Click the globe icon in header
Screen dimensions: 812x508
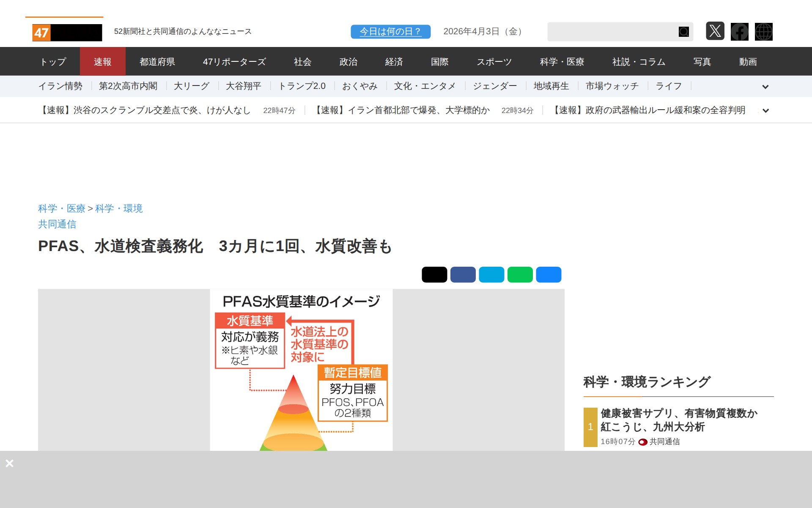point(763,31)
